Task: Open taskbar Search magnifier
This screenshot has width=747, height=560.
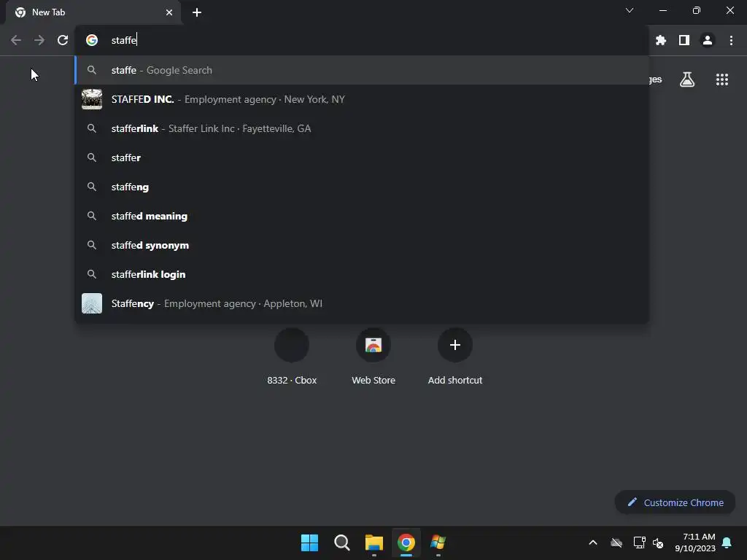Action: point(341,542)
